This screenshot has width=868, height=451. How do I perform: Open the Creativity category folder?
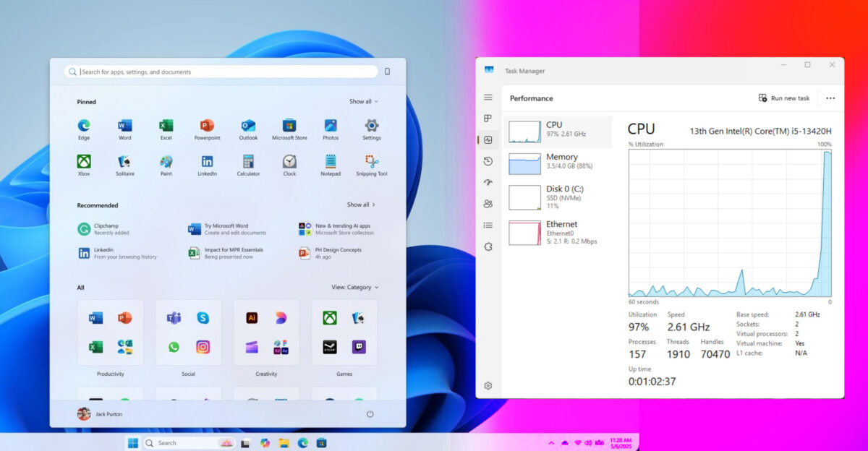pyautogui.click(x=266, y=332)
